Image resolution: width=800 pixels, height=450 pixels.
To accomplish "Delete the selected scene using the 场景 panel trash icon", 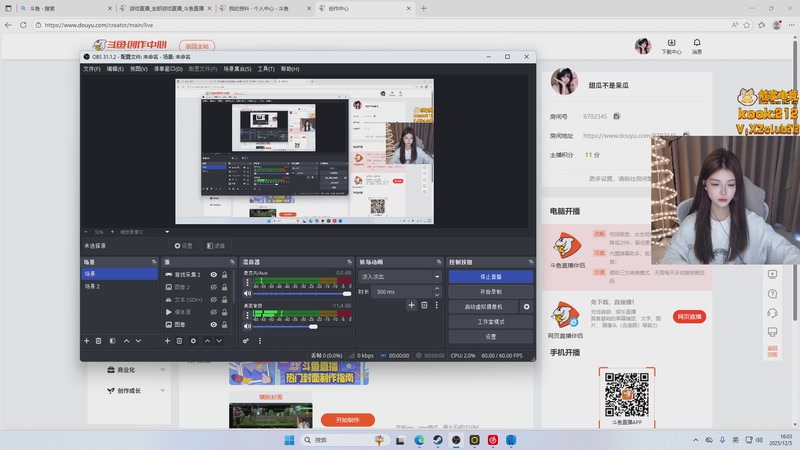I will point(98,341).
